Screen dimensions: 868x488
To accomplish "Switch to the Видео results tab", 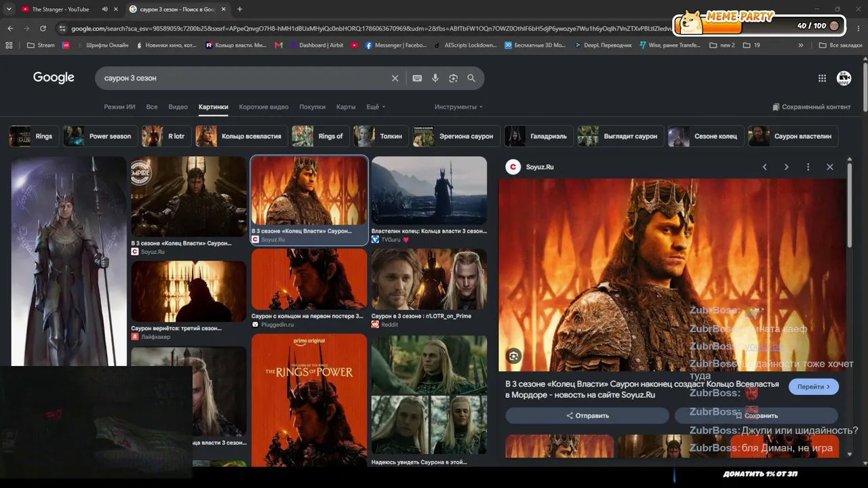I will [178, 107].
